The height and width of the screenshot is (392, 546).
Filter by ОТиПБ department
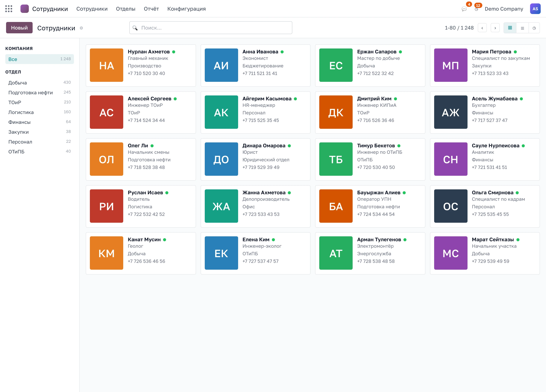[39, 151]
